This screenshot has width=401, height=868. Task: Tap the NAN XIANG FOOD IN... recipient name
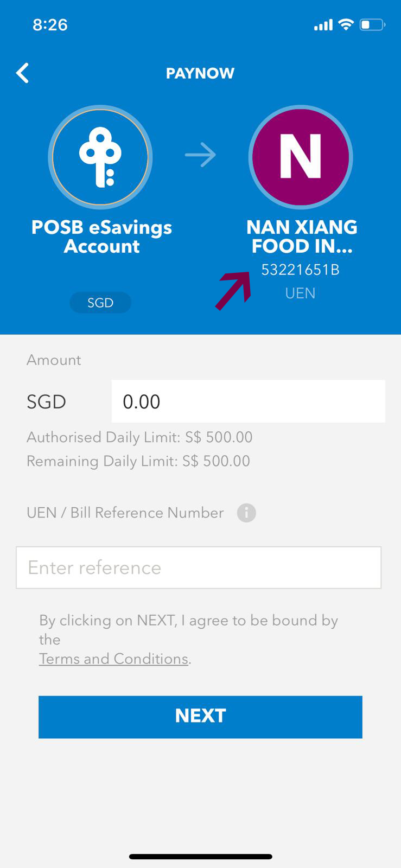point(302,237)
